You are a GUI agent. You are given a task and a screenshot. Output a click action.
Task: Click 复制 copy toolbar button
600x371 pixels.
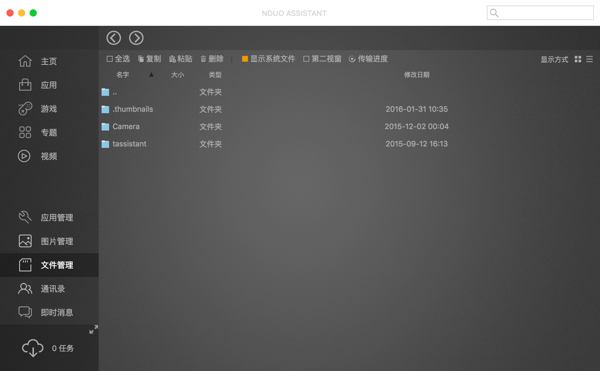[150, 59]
